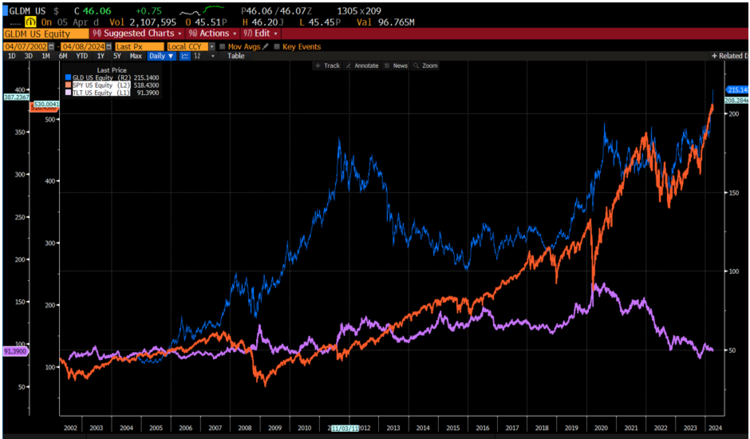
Task: Click the bar chart type icon
Action: coord(197,56)
